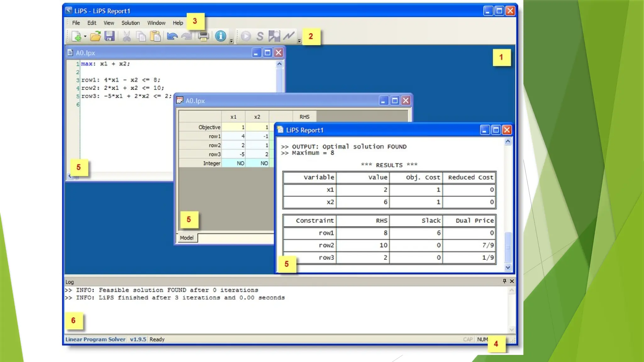This screenshot has height=362, width=644.
Task: Click LiPS Report1 vertical scrollbar thumb
Action: tap(508, 247)
